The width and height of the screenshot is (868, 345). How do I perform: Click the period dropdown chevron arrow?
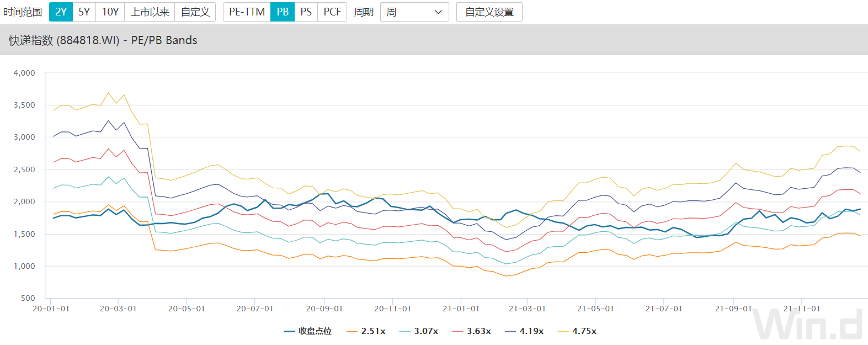click(x=439, y=12)
